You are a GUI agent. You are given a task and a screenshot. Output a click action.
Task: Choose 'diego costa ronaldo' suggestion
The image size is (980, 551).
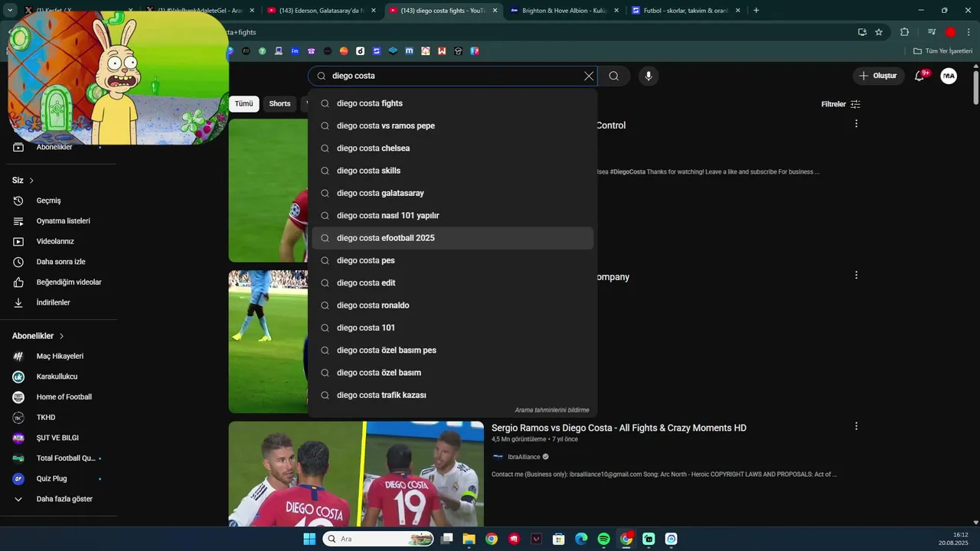[452, 305]
